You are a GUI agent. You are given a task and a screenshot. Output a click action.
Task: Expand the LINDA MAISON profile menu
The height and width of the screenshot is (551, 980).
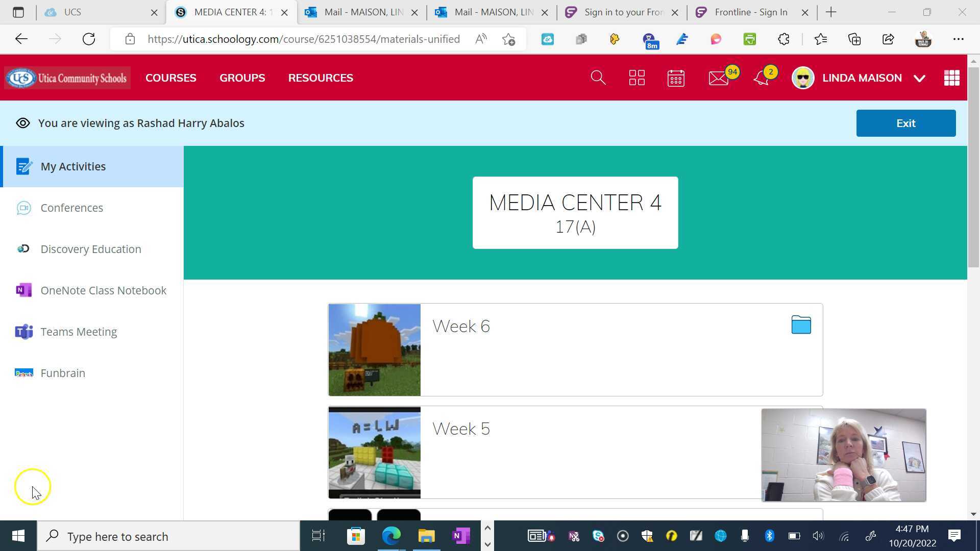(x=861, y=78)
